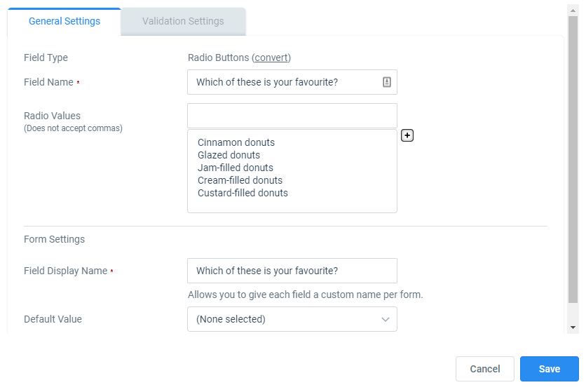Click the Cancel button
The image size is (586, 392).
(x=485, y=369)
